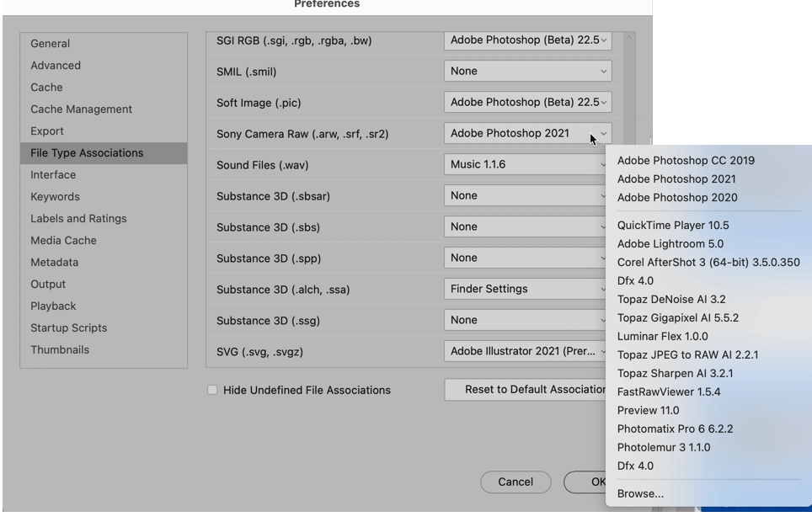This screenshot has height=522, width=812.
Task: Pick QuickTime Player 10.5 menu entry
Action: click(673, 226)
